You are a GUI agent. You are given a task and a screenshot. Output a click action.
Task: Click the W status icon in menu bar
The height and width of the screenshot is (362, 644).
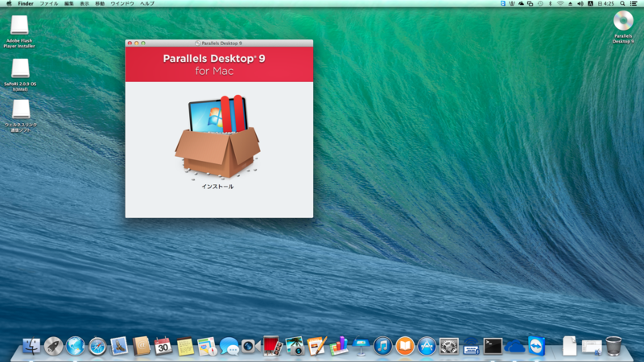512,3
